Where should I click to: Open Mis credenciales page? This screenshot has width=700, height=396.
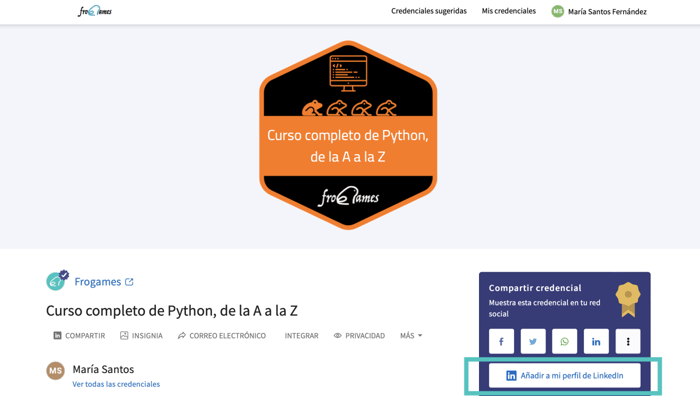pyautogui.click(x=508, y=11)
